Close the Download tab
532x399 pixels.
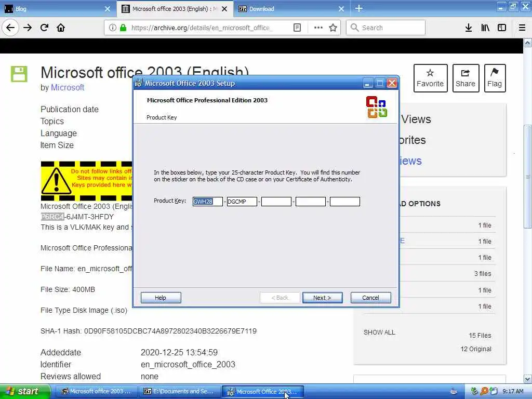341,9
